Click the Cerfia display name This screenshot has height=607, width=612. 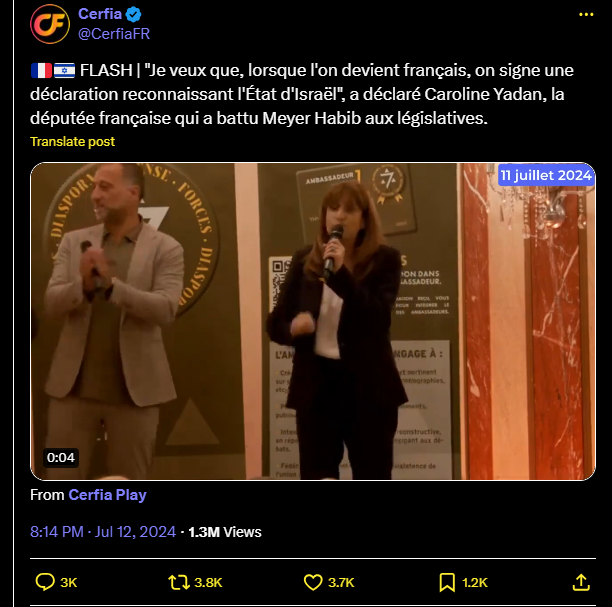coord(100,14)
